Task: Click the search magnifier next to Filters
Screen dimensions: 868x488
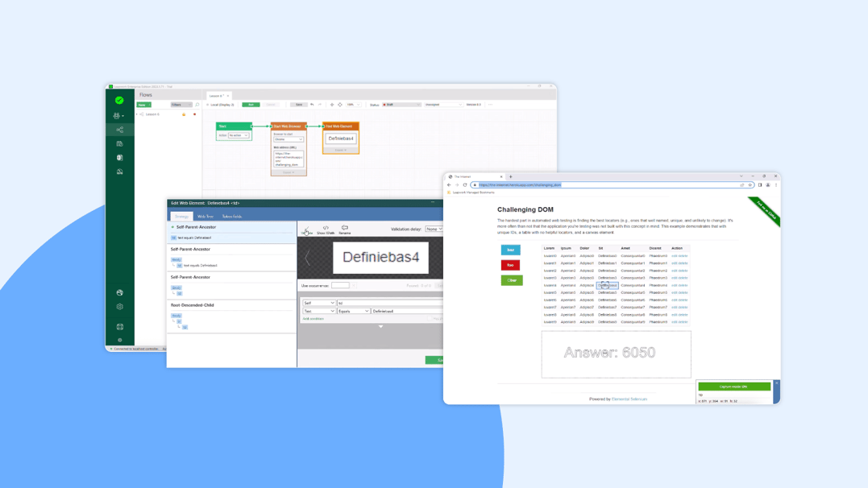Action: (197, 105)
